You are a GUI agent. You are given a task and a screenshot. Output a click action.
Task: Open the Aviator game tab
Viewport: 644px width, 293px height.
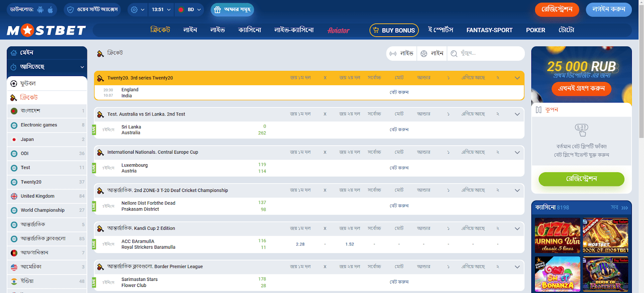(339, 30)
